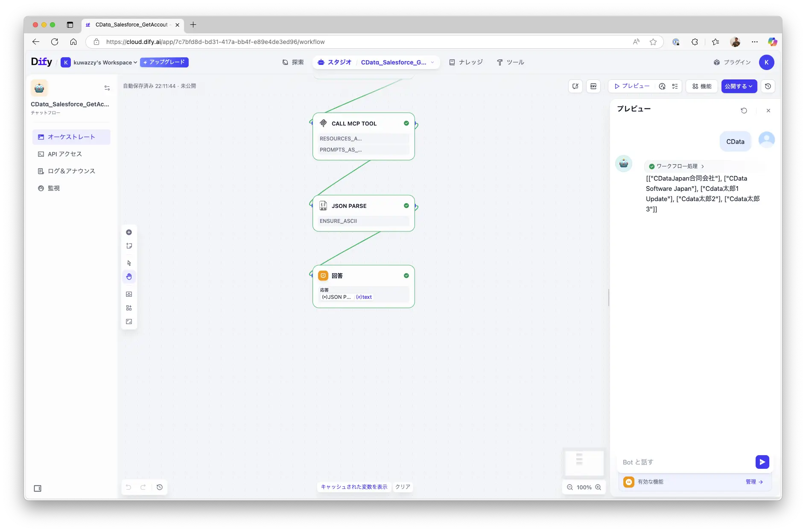
Task: Bookmark this page with the star icon
Action: click(653, 42)
